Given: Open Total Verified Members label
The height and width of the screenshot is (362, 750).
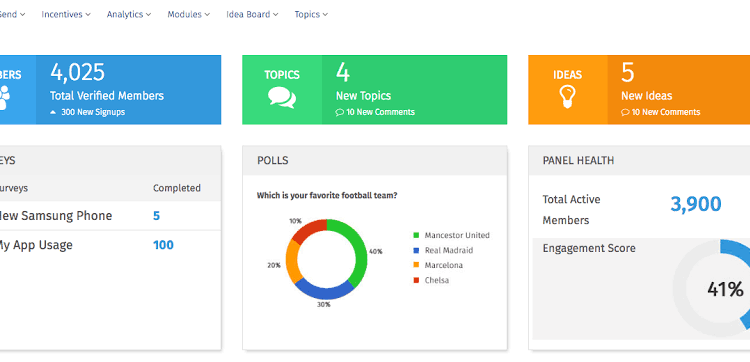Looking at the screenshot, I should (x=107, y=96).
